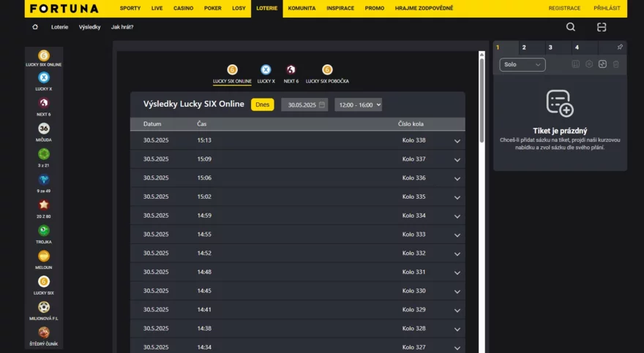This screenshot has width=644, height=353.
Task: Open the Solo bet type dropdown
Action: [x=523, y=64]
